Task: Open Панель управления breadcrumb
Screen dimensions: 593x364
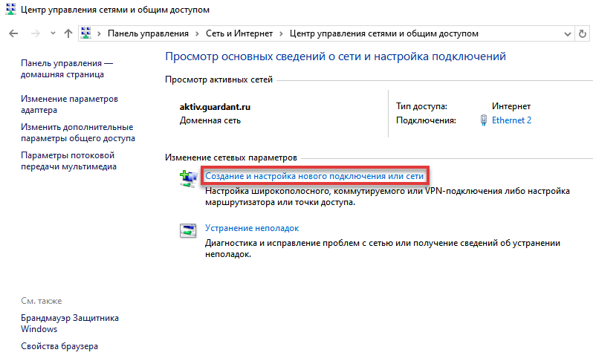Action: pyautogui.click(x=148, y=33)
